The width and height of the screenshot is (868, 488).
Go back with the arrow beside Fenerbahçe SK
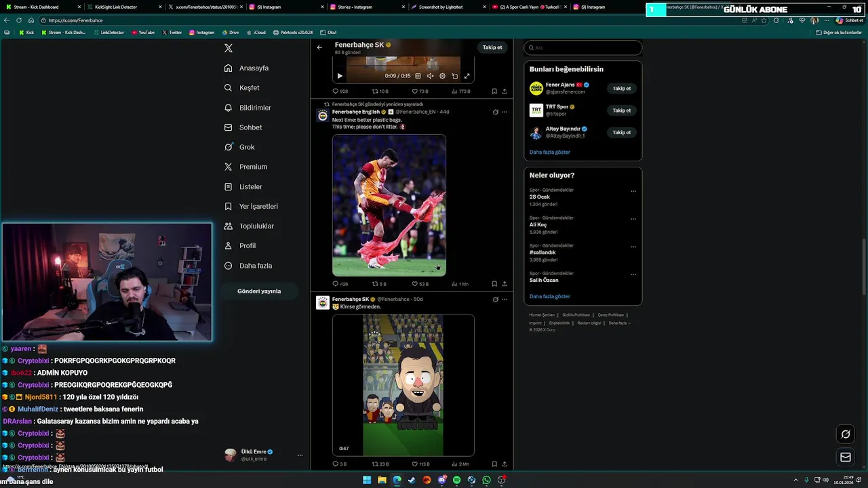point(319,47)
